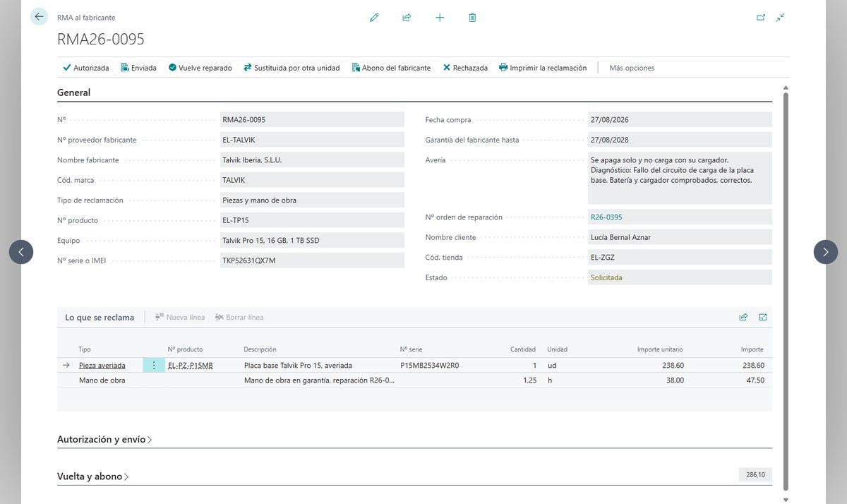Click the plus icon for new record
Image resolution: width=847 pixels, height=504 pixels.
point(440,18)
